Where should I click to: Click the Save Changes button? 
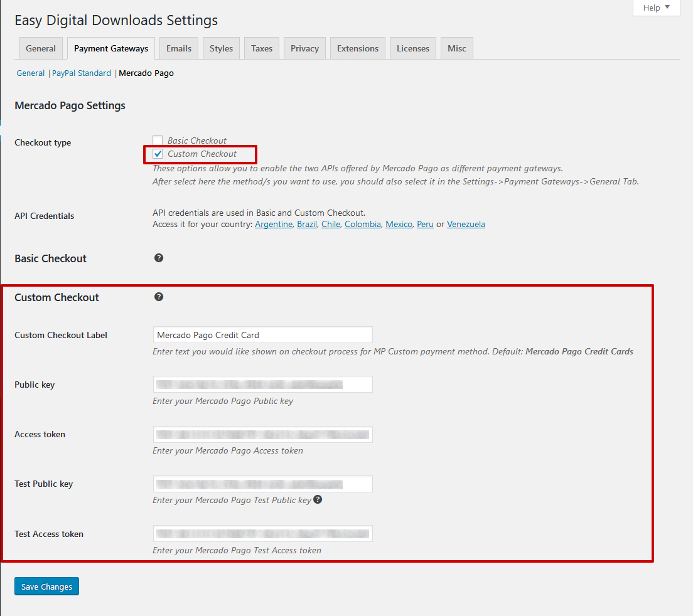tap(46, 587)
